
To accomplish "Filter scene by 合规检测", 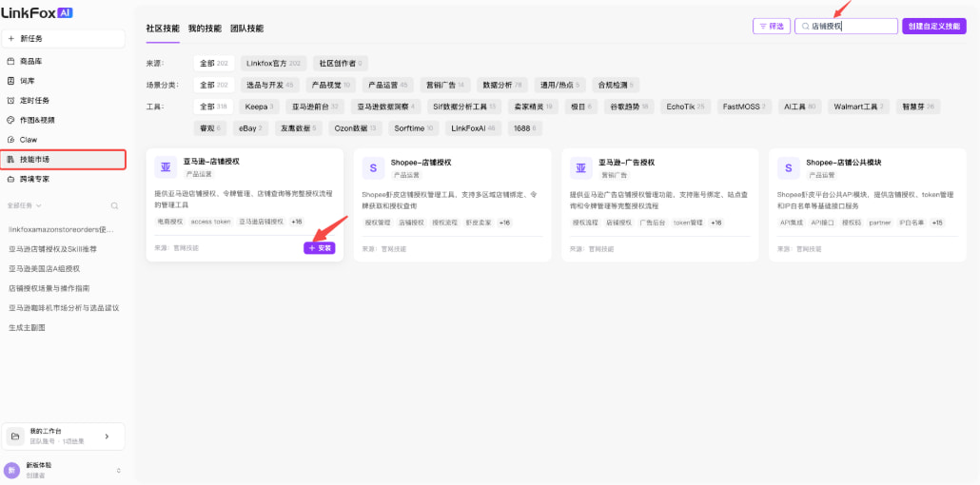I will (x=616, y=85).
